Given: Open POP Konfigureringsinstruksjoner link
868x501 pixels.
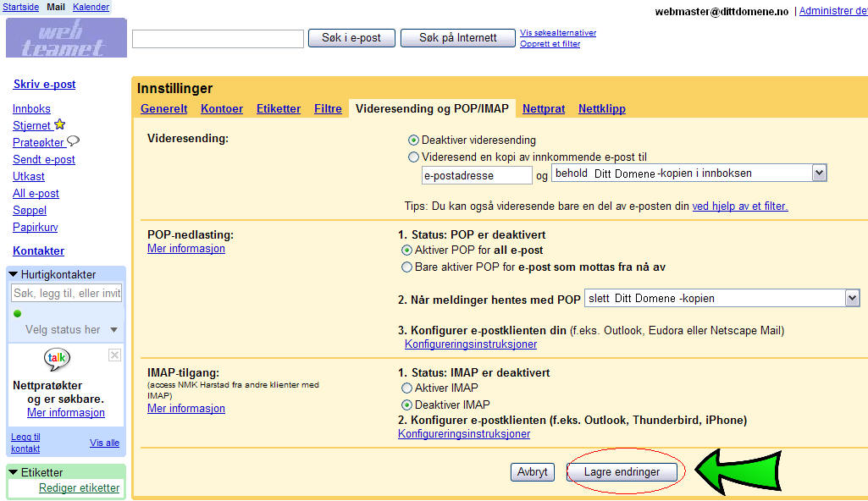Looking at the screenshot, I should click(471, 344).
